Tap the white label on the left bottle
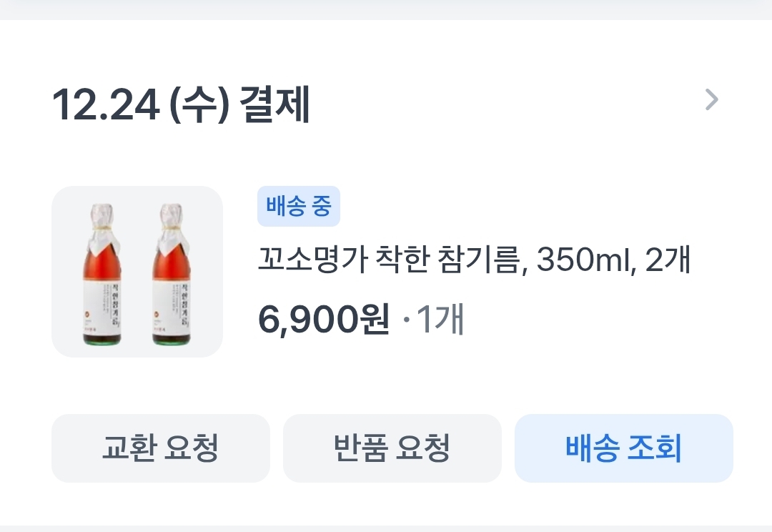Viewport: 772px width, 532px height. pyautogui.click(x=102, y=307)
